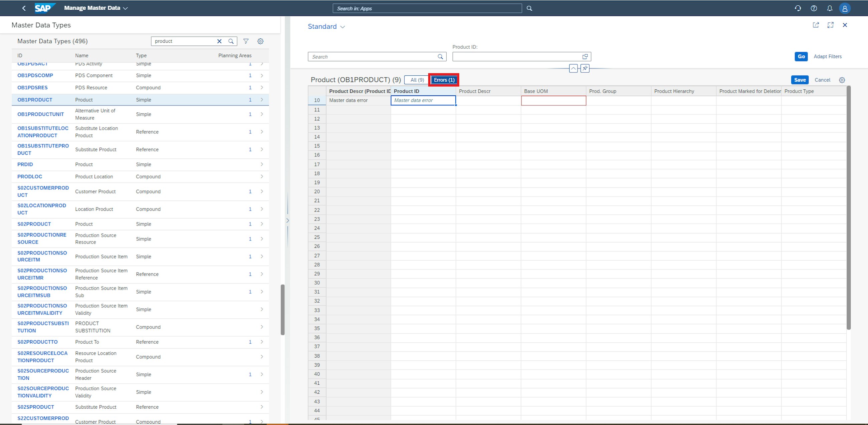Enter full screen mode for the Product panel
Screen dimensions: 868x425
point(830,25)
